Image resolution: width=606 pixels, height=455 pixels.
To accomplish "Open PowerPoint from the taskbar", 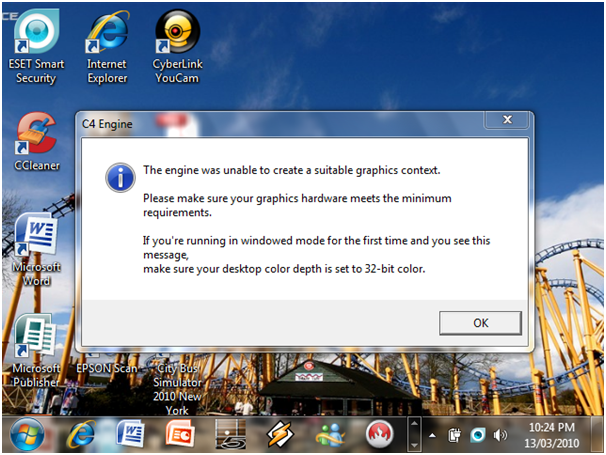I will (x=180, y=434).
